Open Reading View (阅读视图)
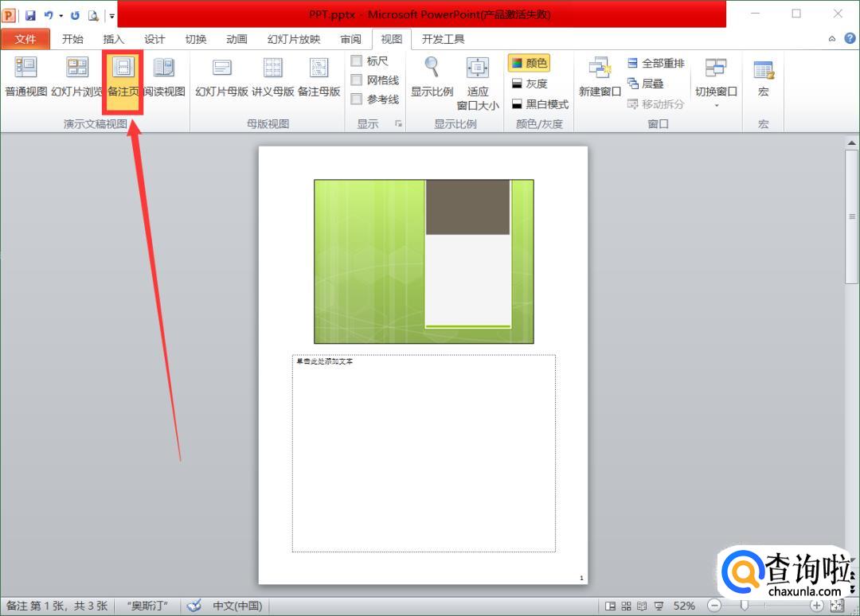 tap(164, 77)
